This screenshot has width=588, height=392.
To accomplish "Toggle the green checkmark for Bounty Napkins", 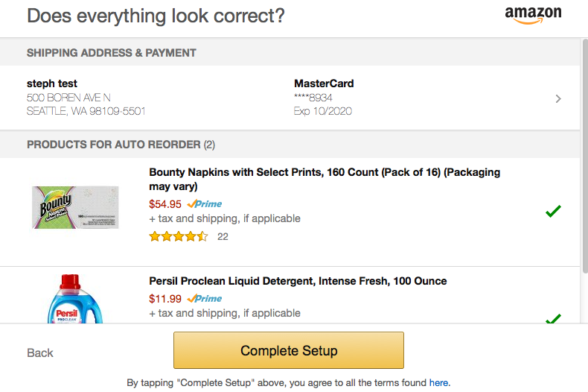I will click(553, 211).
